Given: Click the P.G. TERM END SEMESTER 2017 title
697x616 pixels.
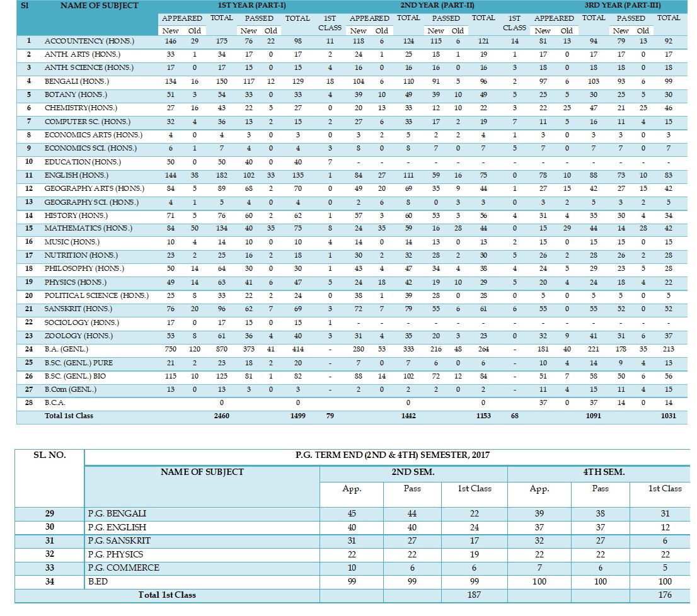Looking at the screenshot, I should 392,455.
